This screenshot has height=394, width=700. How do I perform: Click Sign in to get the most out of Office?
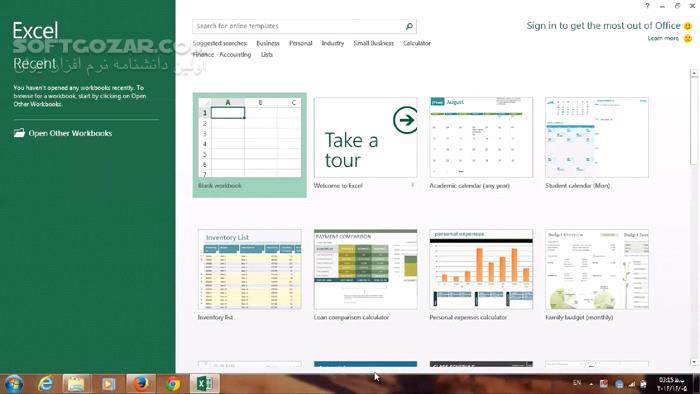tap(603, 26)
